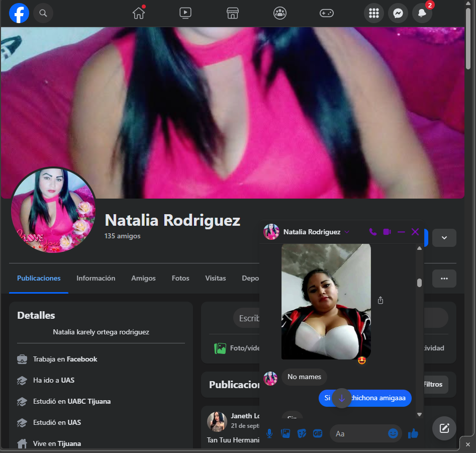Open the sticker picker in the chat

[302, 433]
